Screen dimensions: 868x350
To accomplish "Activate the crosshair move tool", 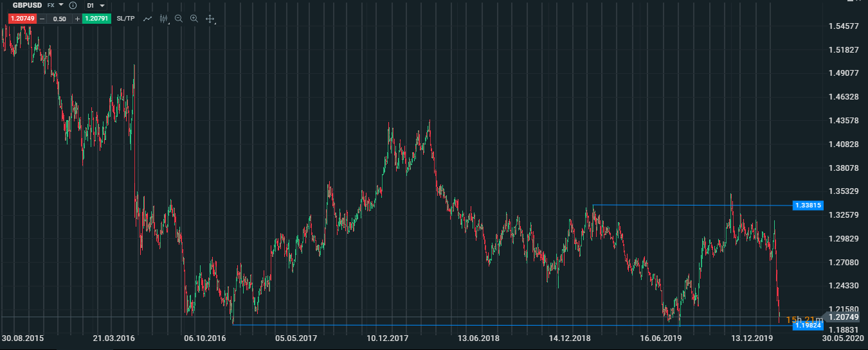I will click(x=210, y=19).
